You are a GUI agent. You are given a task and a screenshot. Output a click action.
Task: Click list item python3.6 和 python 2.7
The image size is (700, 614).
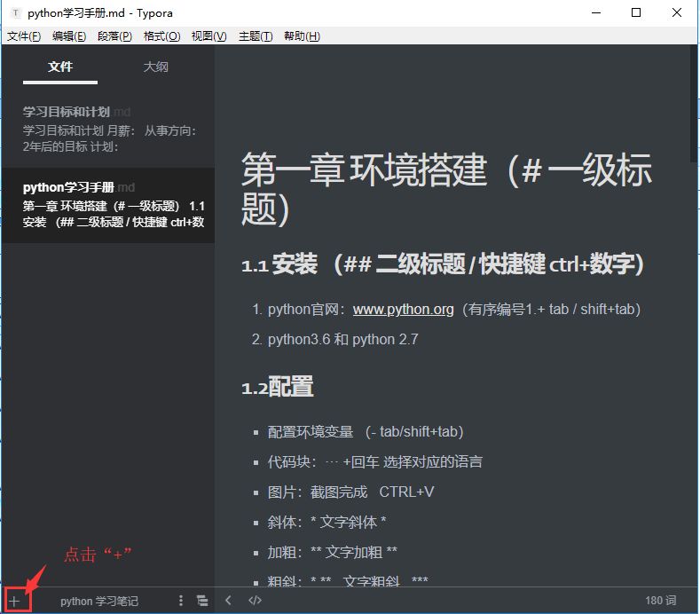coord(342,339)
